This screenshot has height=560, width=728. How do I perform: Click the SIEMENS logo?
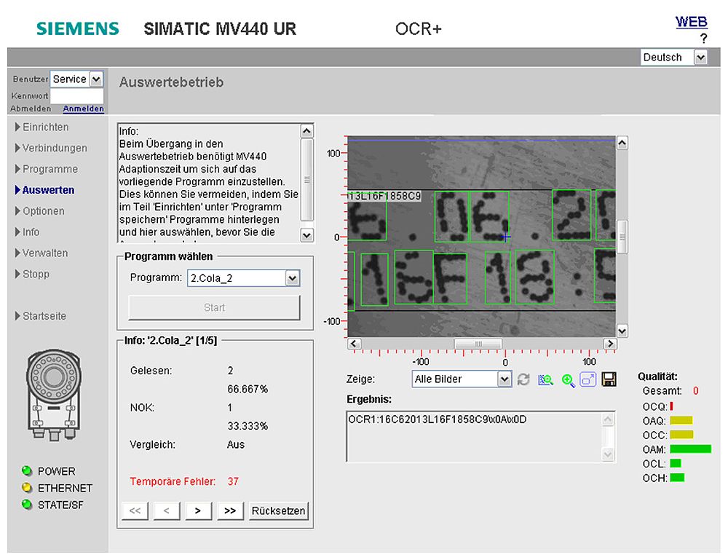(x=76, y=28)
